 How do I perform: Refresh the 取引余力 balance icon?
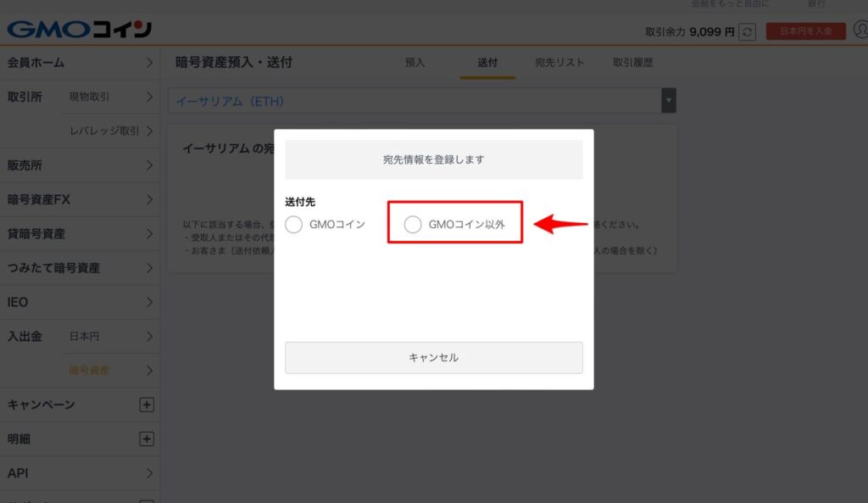point(748,31)
